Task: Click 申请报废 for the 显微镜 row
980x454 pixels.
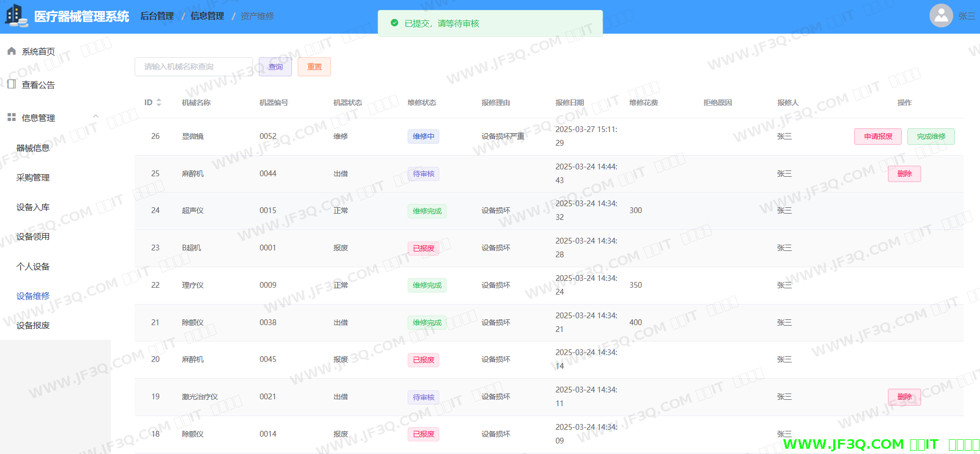Action: (877, 136)
